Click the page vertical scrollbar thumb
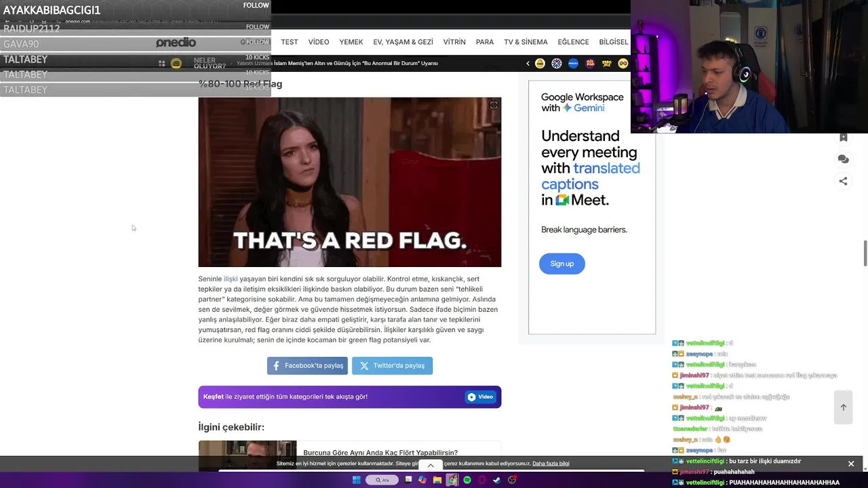Image resolution: width=868 pixels, height=488 pixels. [865, 253]
